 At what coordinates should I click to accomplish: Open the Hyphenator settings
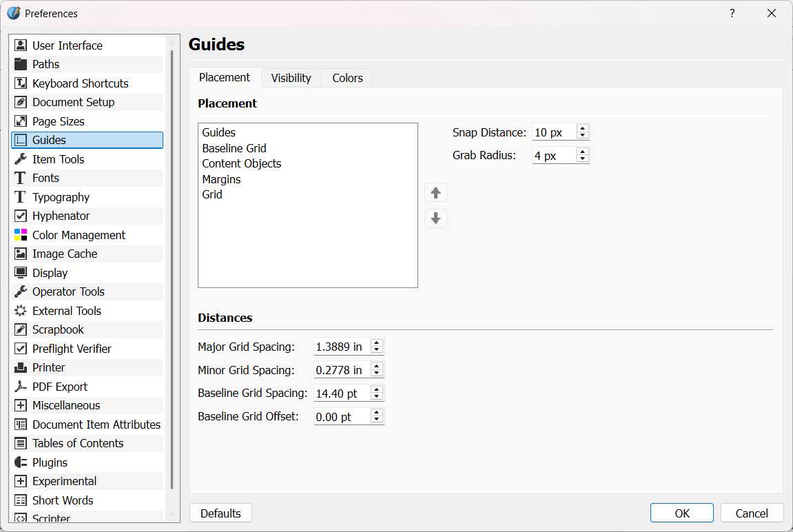(x=61, y=216)
